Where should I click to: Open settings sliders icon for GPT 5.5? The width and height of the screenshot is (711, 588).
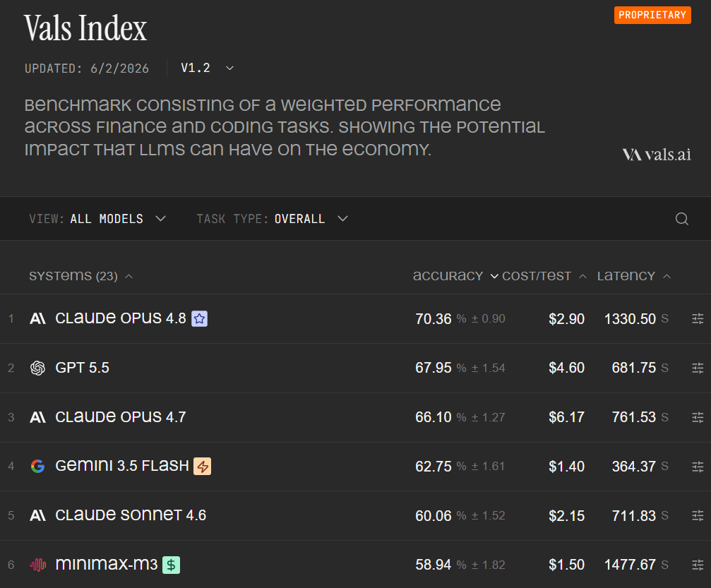point(698,368)
